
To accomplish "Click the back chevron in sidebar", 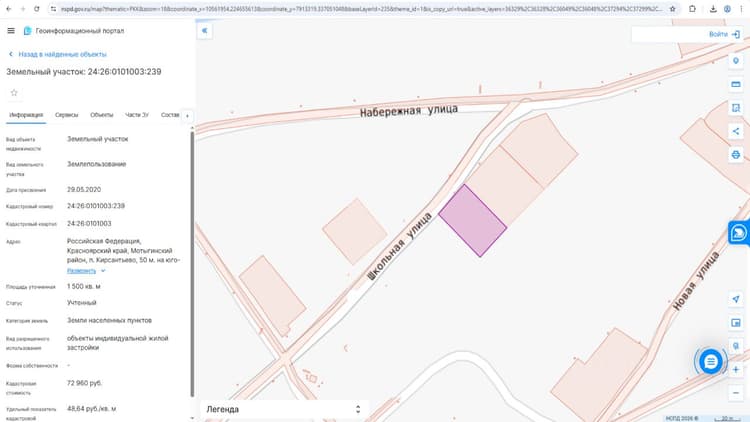I will (x=11, y=54).
